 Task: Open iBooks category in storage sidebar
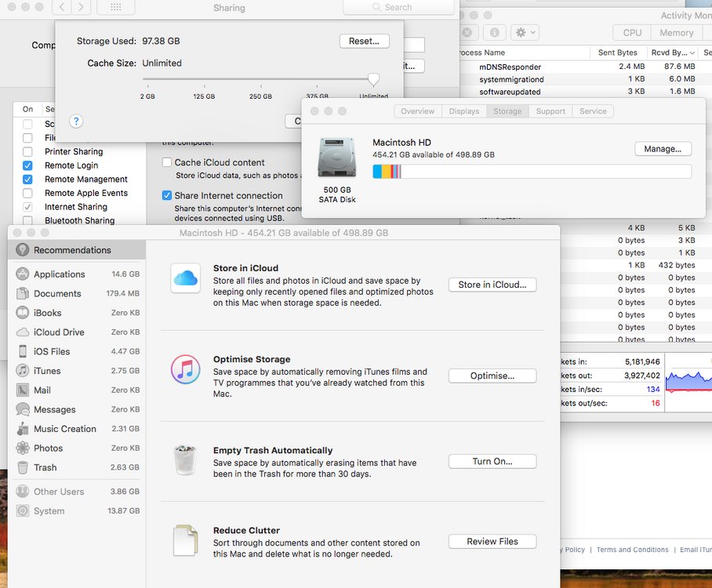77,313
